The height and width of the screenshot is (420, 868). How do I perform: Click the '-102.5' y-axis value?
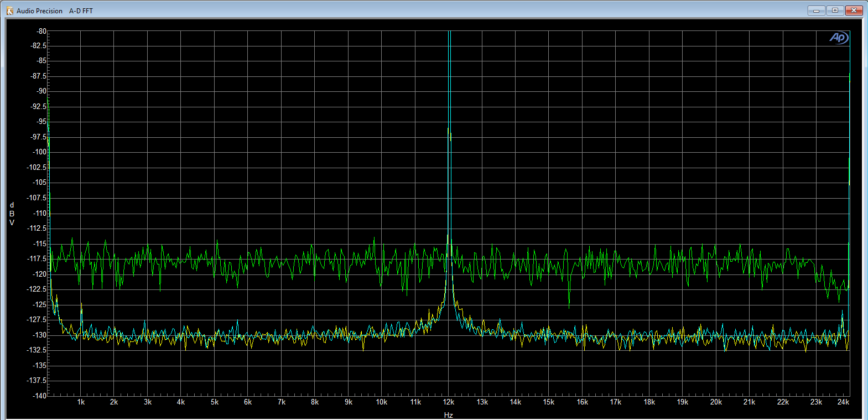[37, 167]
